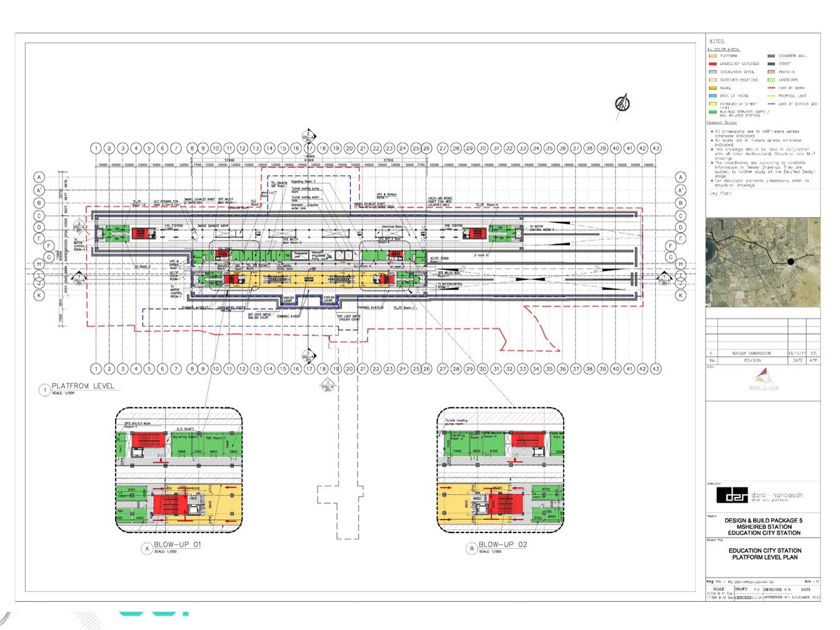Click the circled A marker for Blow-Up 01
The width and height of the screenshot is (840, 630).
click(x=147, y=548)
